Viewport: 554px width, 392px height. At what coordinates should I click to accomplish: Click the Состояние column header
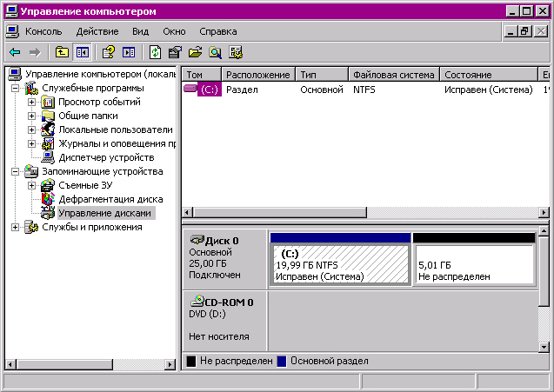489,75
